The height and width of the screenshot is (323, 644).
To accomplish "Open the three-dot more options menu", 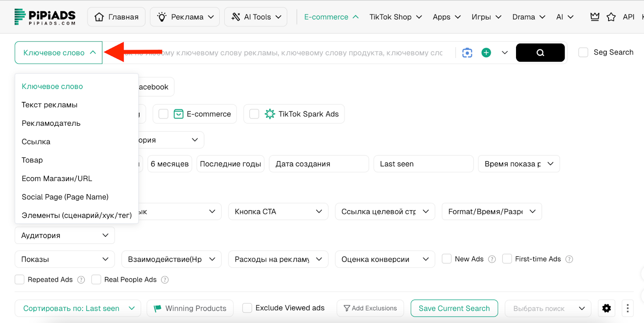I will coord(627,309).
